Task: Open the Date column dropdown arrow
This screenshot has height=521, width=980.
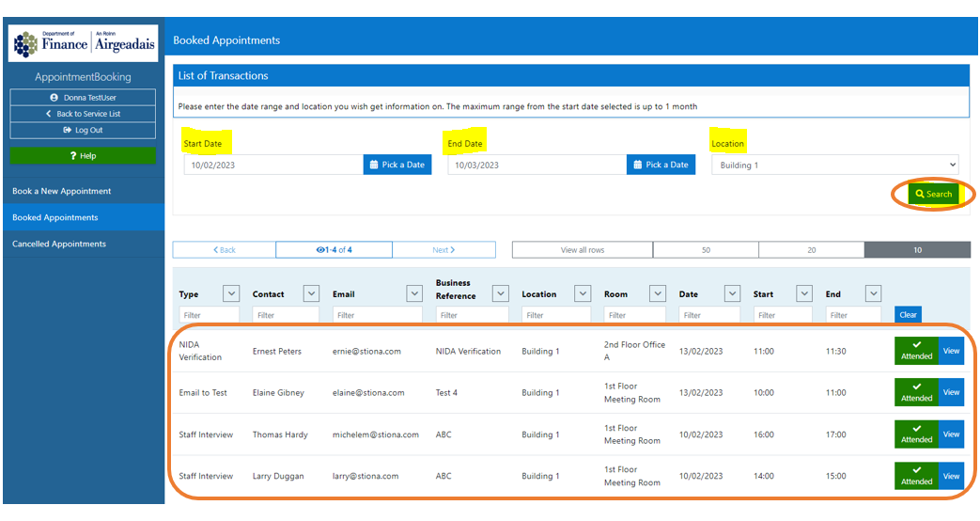Action: [733, 293]
